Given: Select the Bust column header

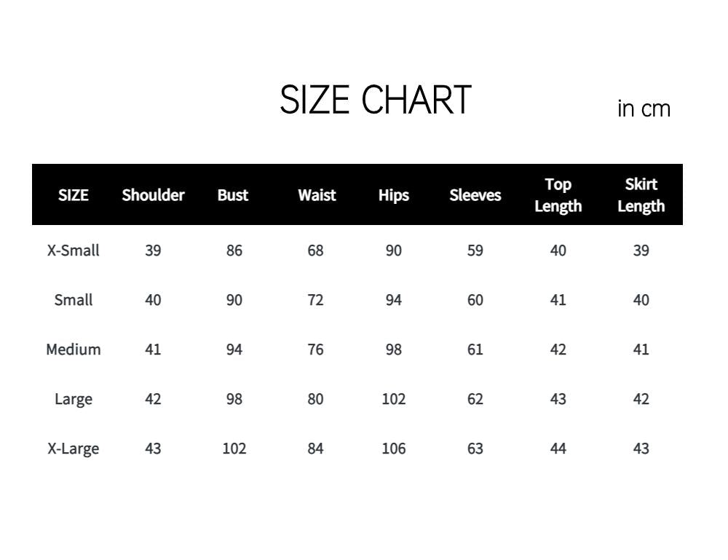Looking at the screenshot, I should click(233, 195).
